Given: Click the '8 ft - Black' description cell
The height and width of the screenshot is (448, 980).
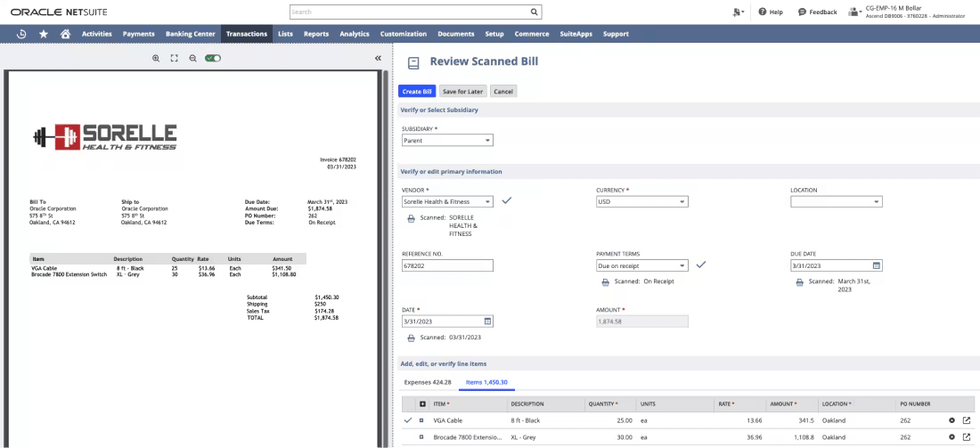Looking at the screenshot, I should (545, 420).
